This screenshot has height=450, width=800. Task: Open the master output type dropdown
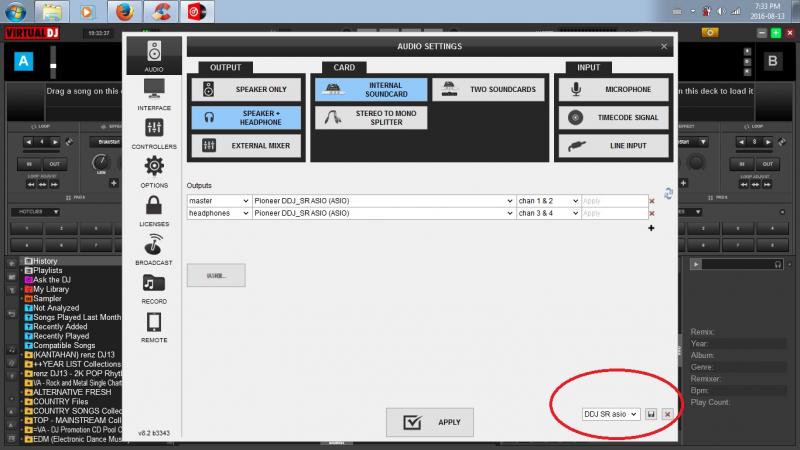(x=219, y=201)
